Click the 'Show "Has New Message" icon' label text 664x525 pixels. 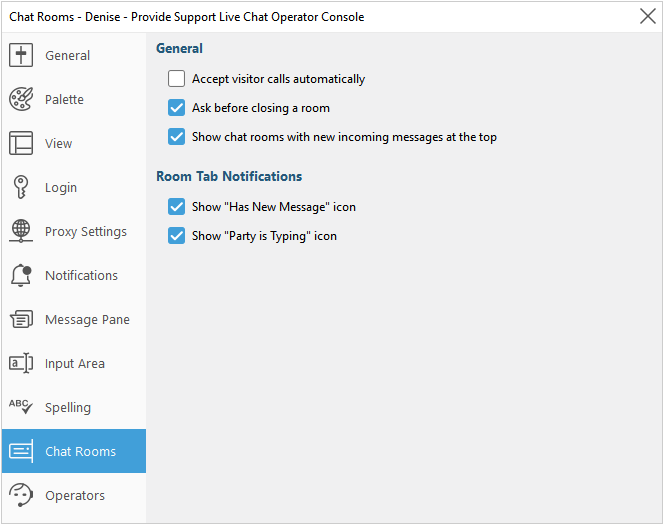coord(274,207)
